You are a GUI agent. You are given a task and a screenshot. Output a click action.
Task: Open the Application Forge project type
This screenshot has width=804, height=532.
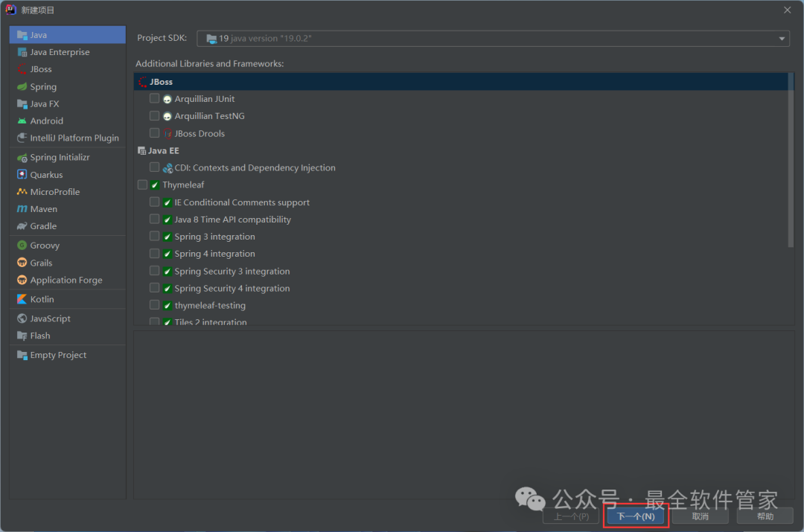[67, 281]
